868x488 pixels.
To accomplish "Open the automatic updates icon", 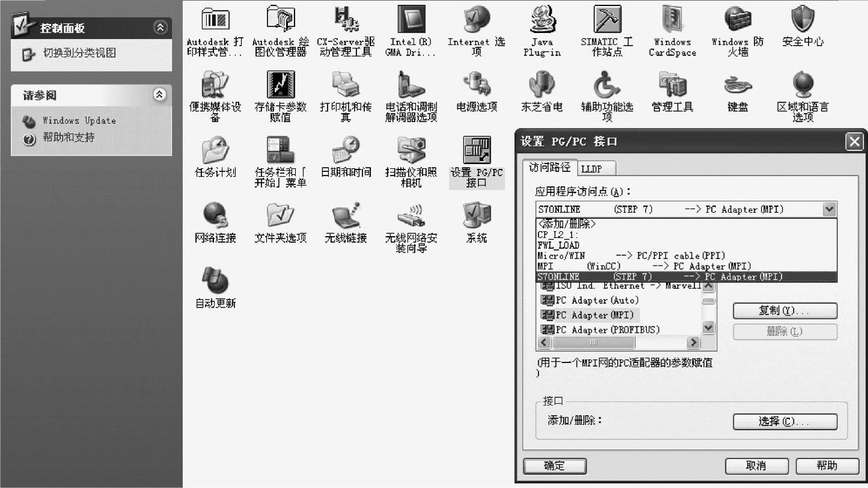I will coord(215,281).
